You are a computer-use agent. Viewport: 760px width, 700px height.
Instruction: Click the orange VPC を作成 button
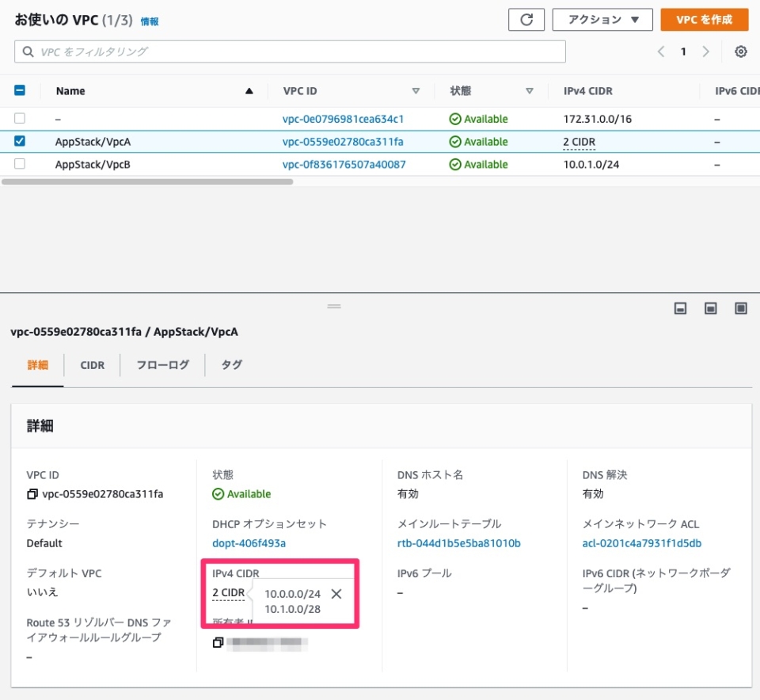click(704, 19)
